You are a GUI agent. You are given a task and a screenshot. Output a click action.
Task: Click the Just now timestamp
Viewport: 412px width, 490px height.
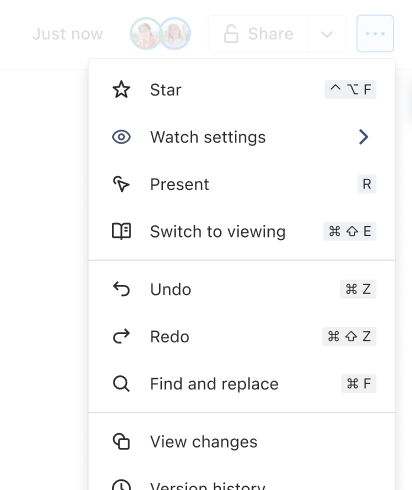click(x=68, y=34)
